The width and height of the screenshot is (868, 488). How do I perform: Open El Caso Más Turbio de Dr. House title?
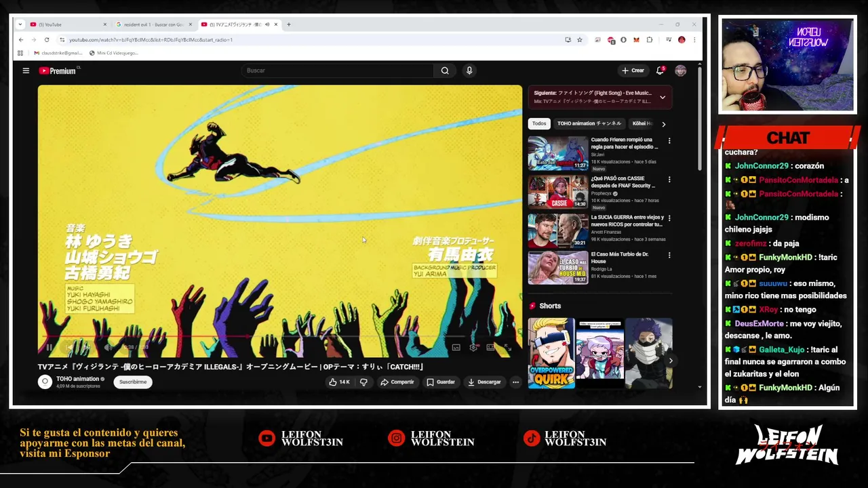(620, 258)
